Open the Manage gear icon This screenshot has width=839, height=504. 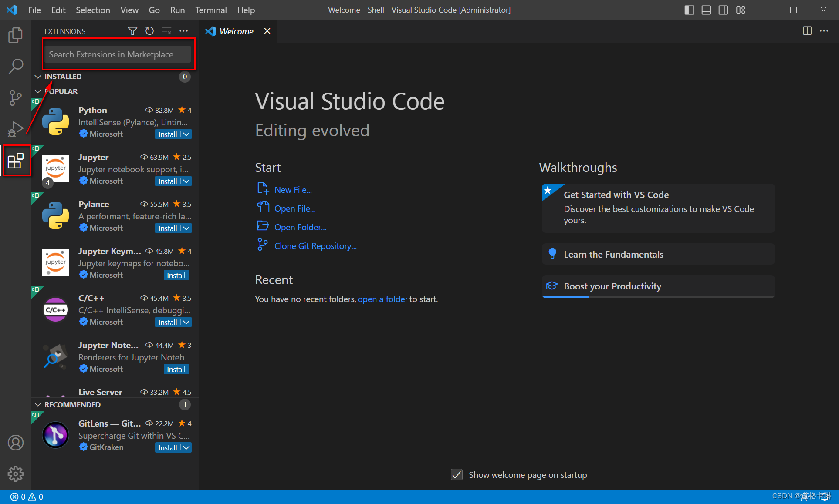(16, 474)
